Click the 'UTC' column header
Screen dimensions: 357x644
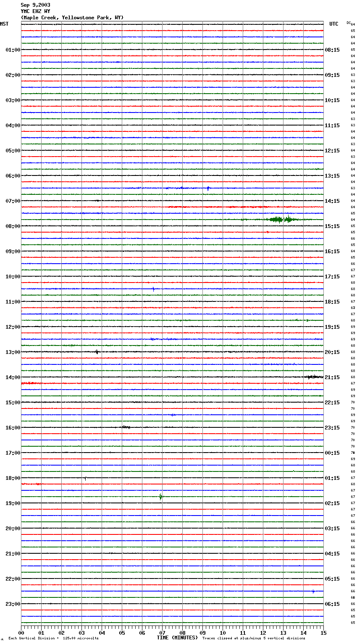(334, 24)
